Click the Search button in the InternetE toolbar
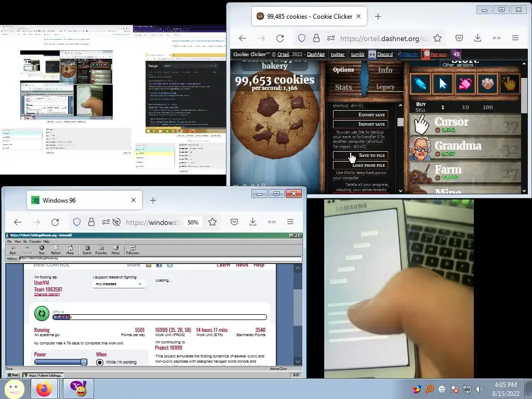 click(87, 250)
